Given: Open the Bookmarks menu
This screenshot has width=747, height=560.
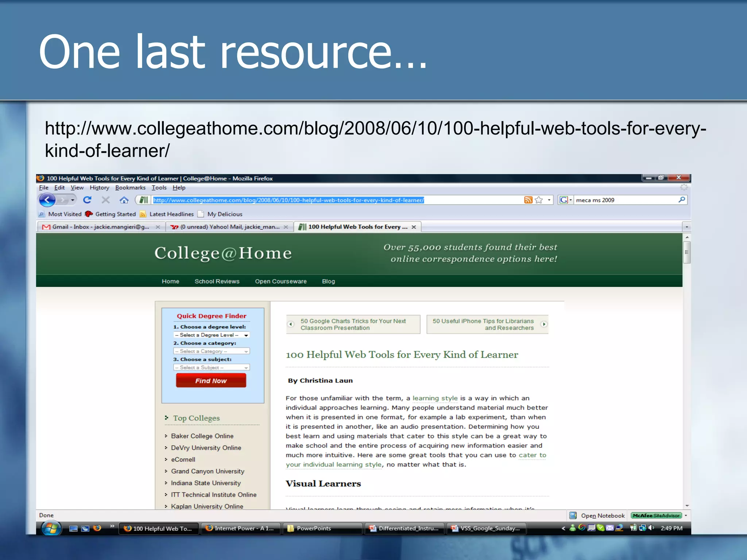Looking at the screenshot, I should tap(130, 187).
